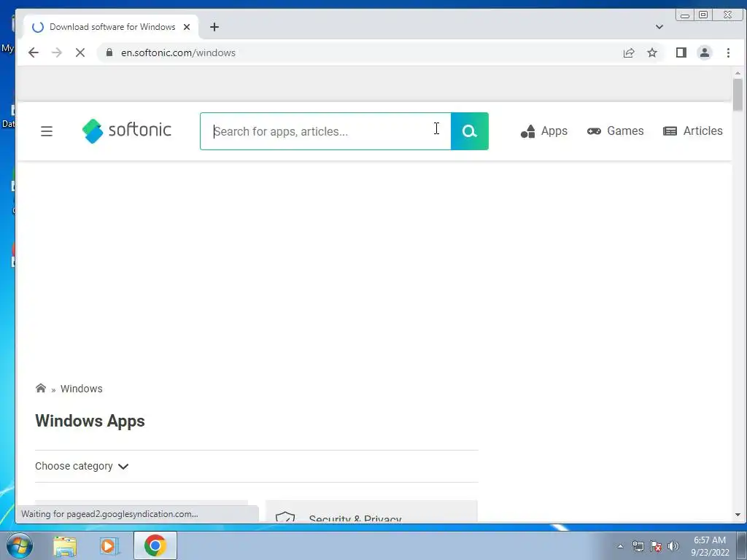Viewport: 747px width, 560px height.
Task: Focus the Search for apps field
Action: pyautogui.click(x=325, y=131)
